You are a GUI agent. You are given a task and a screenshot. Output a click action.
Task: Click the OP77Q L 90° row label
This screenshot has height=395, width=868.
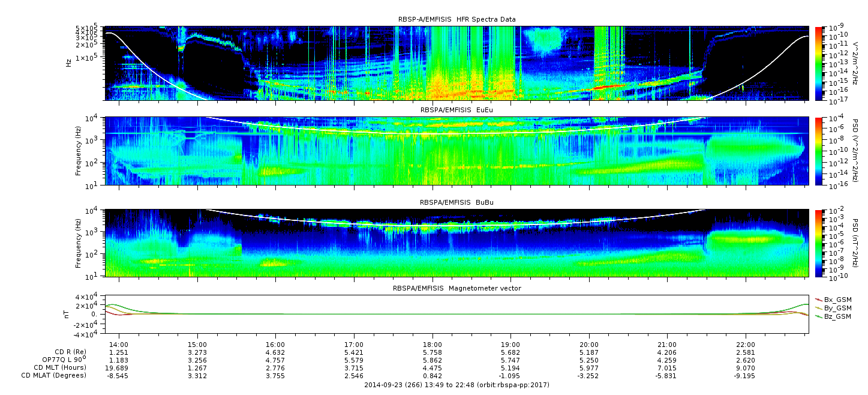tap(62, 360)
